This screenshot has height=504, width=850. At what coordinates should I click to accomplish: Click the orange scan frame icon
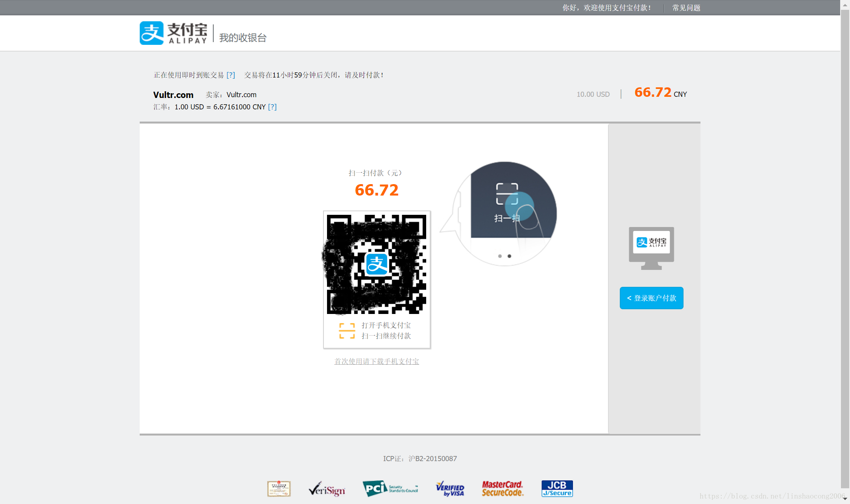coord(347,331)
